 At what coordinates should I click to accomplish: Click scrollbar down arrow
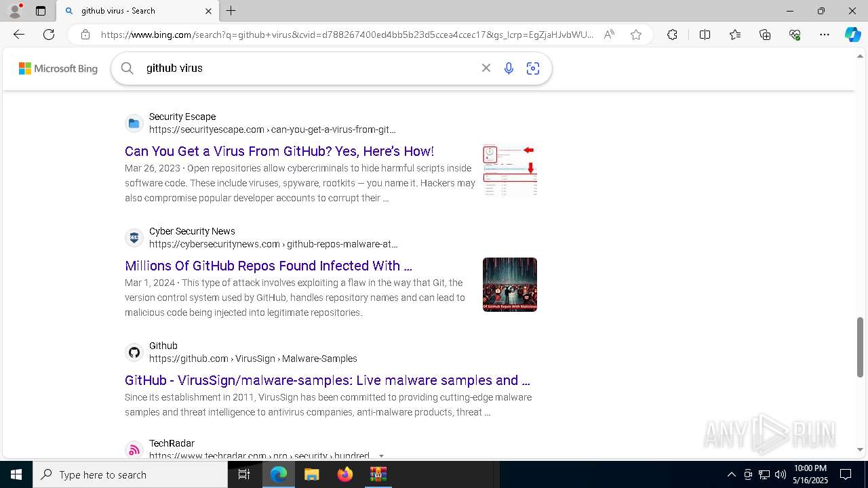coord(860,449)
